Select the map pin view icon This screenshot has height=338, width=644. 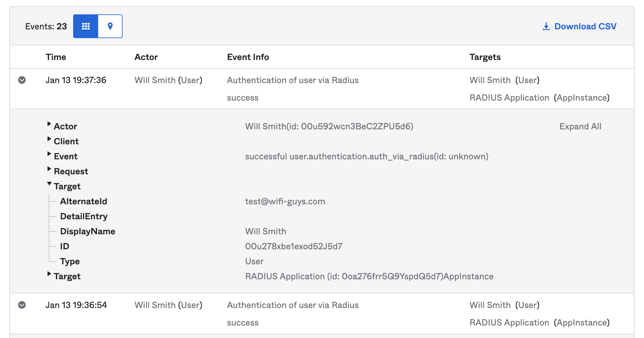(110, 26)
